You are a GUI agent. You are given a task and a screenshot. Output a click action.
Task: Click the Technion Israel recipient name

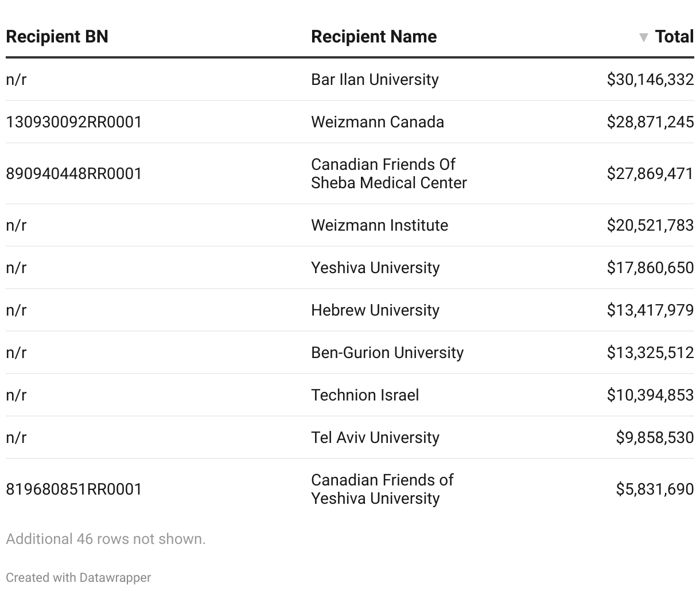click(365, 395)
